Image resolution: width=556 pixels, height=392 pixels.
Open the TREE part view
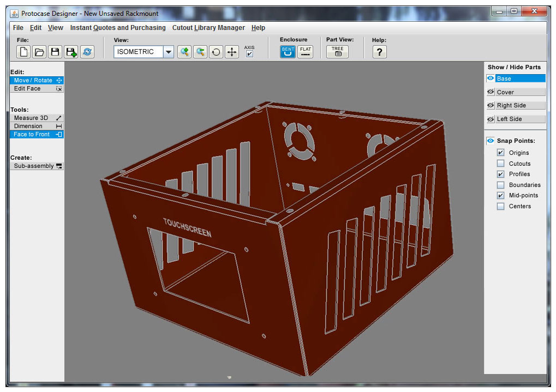[337, 50]
